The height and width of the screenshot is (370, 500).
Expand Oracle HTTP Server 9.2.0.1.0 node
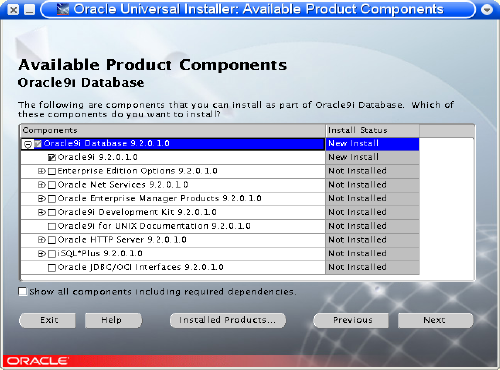[x=41, y=240]
